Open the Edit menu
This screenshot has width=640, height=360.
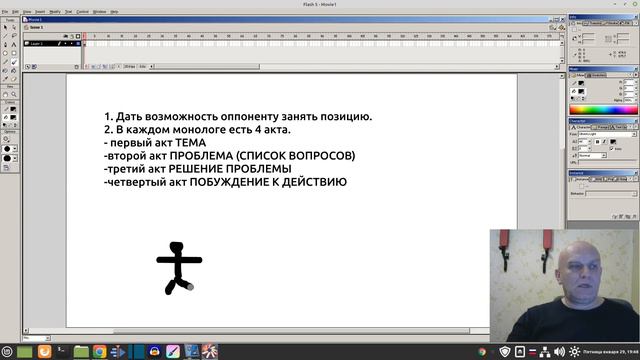click(x=15, y=12)
